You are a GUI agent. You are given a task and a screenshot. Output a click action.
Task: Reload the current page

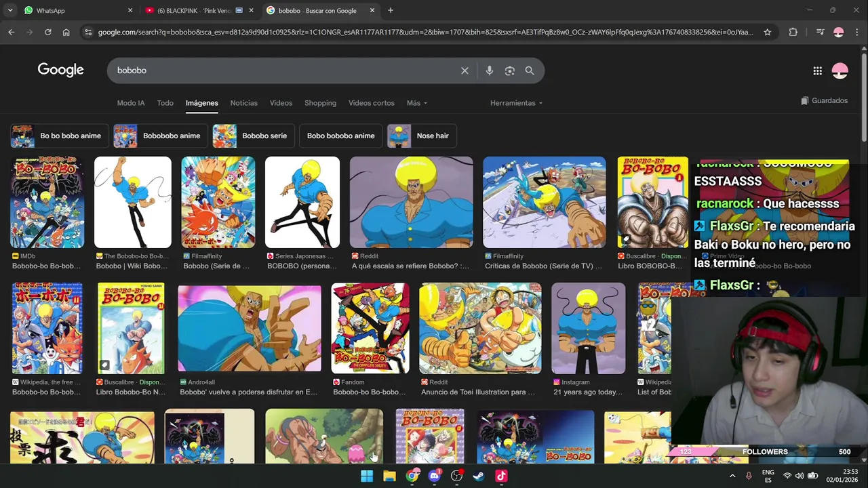47,32
